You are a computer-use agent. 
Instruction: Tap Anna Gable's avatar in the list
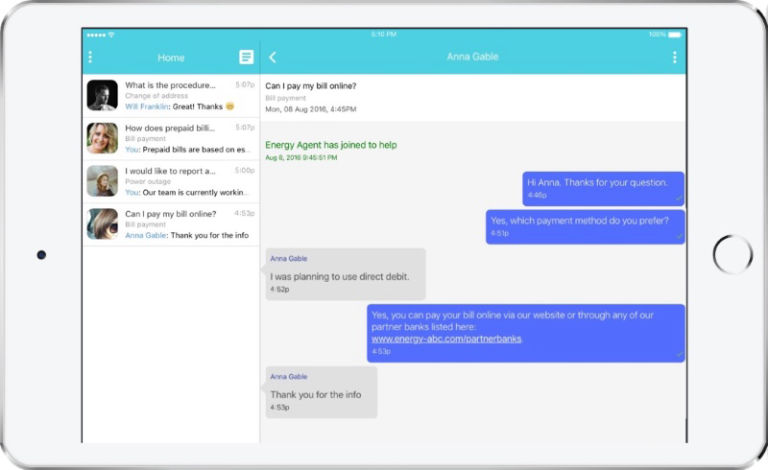pos(102,224)
